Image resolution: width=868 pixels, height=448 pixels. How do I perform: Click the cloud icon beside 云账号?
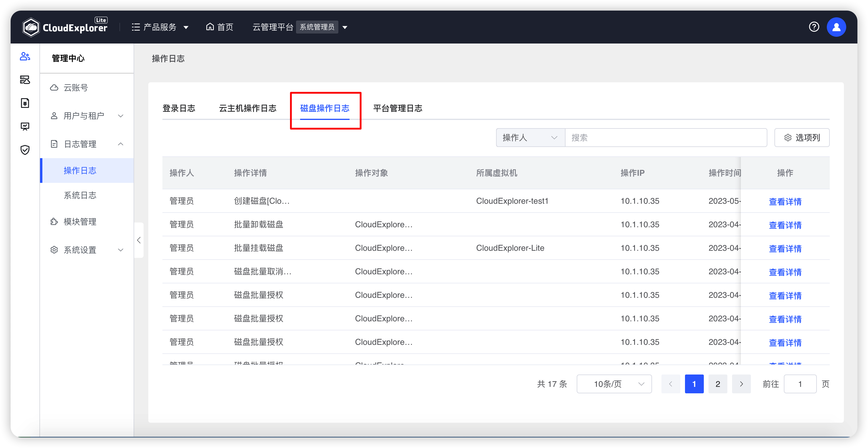pyautogui.click(x=54, y=88)
